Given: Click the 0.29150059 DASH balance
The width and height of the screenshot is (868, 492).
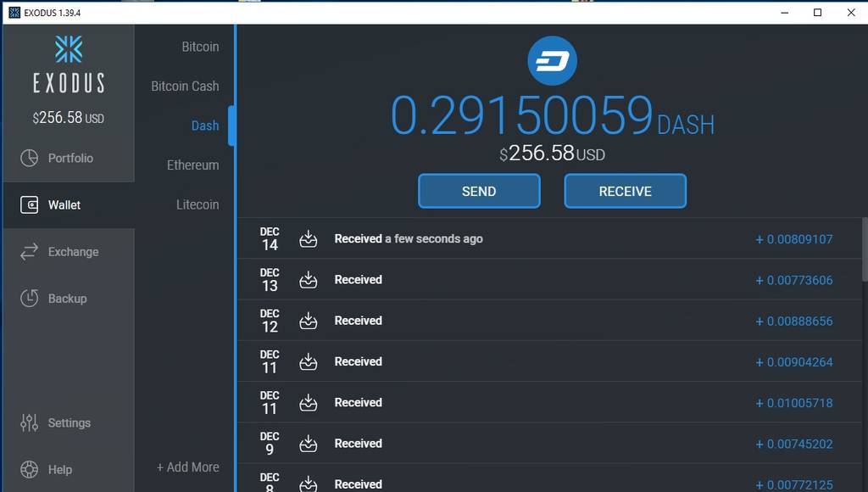Looking at the screenshot, I should click(552, 115).
